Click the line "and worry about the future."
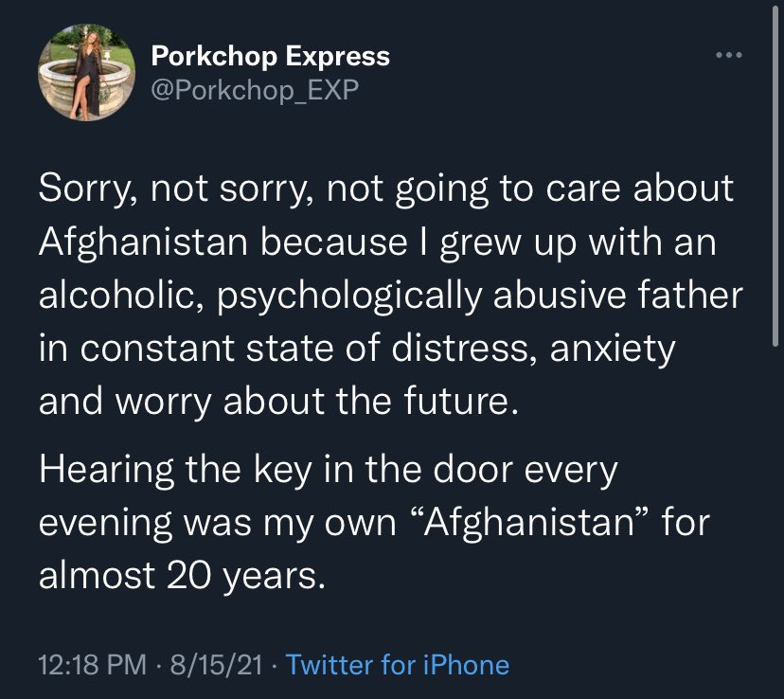The width and height of the screenshot is (784, 699). [279, 401]
